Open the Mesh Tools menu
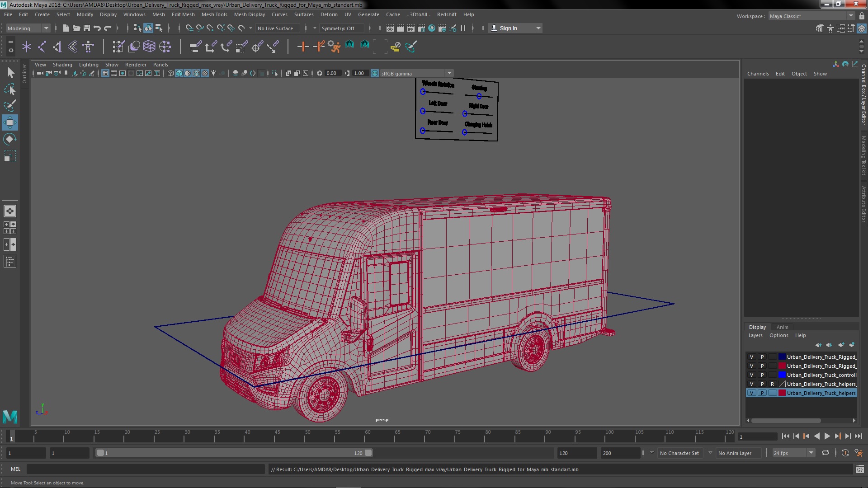The width and height of the screenshot is (868, 488). click(x=214, y=14)
